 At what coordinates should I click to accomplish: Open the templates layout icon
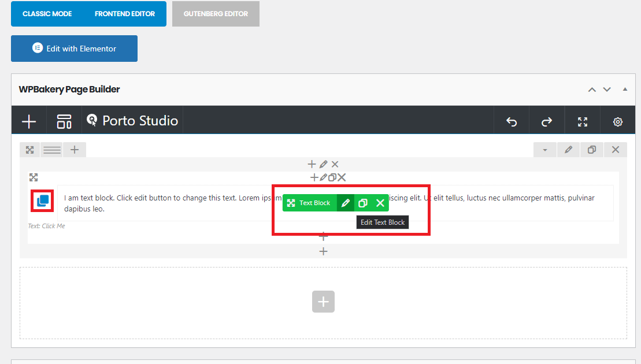point(64,121)
